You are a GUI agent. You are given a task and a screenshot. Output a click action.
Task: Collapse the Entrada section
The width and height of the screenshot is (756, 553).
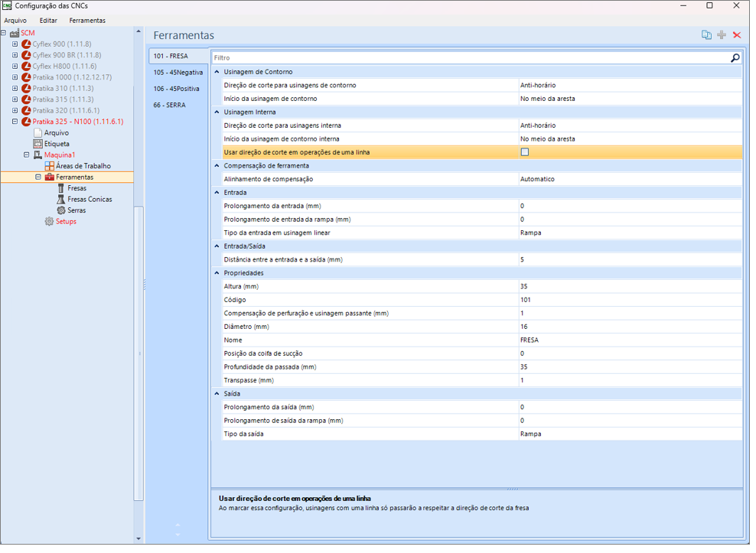tap(218, 194)
